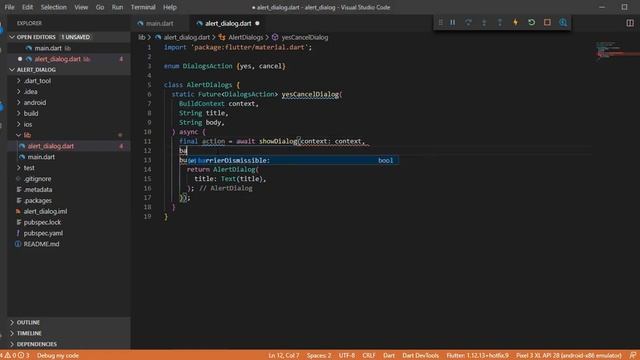Open the File menu
The width and height of the screenshot is (640, 360).
point(9,7)
